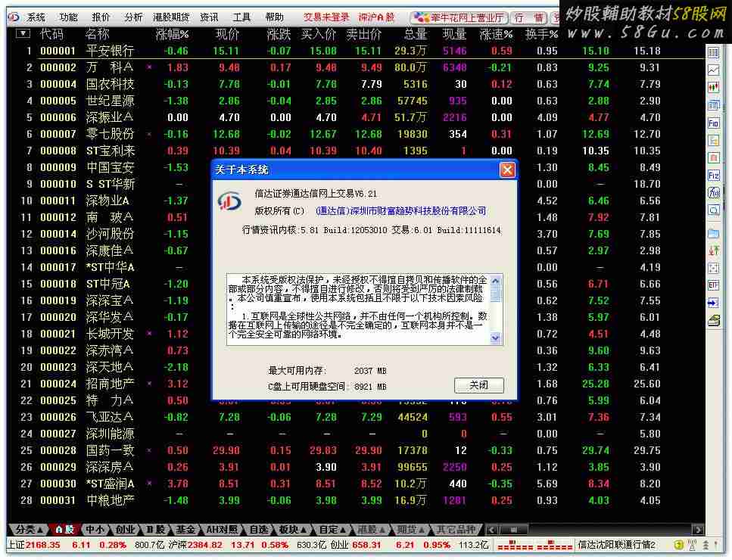Click the F12 trading icon in sidebar

(713, 176)
